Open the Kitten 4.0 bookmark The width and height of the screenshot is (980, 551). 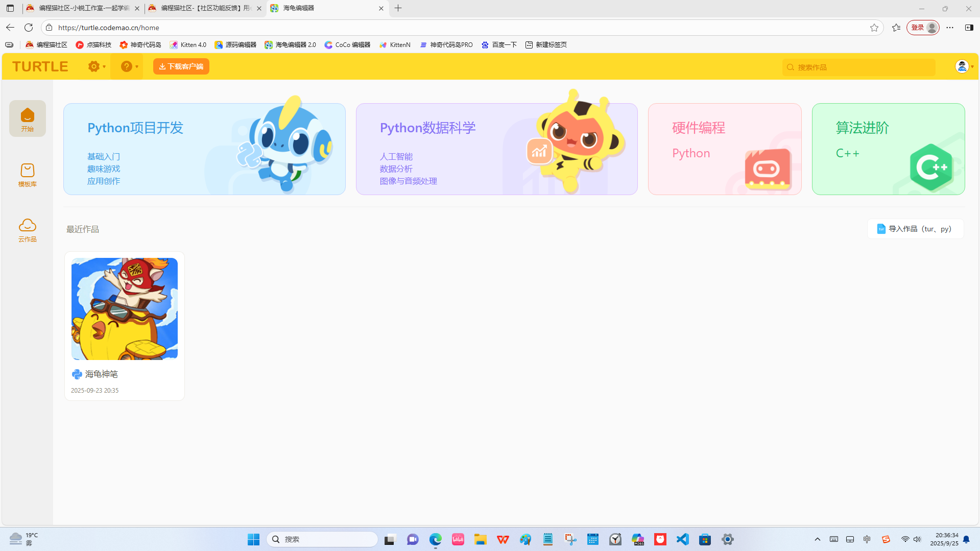188,45
